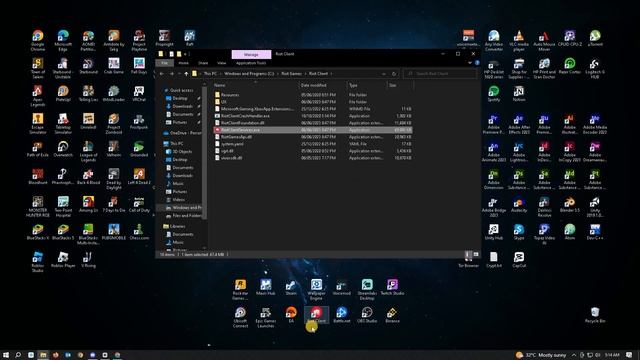The image size is (640, 360).
Task: Select the Adobe After Effects icon
Action: point(519,123)
